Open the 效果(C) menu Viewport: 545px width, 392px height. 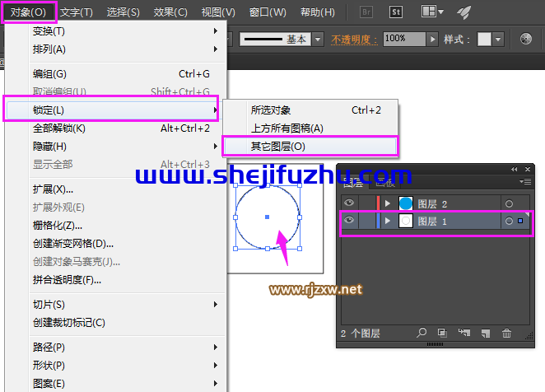tap(170, 12)
